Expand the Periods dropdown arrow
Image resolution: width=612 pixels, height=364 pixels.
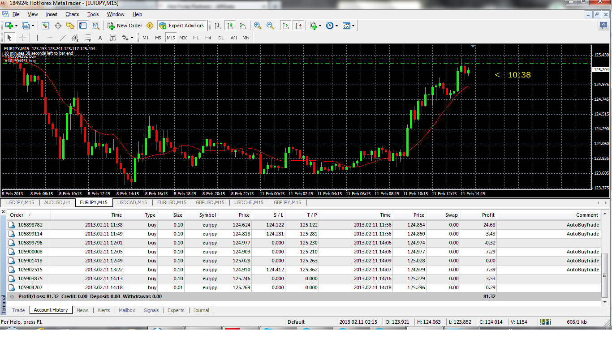point(336,26)
